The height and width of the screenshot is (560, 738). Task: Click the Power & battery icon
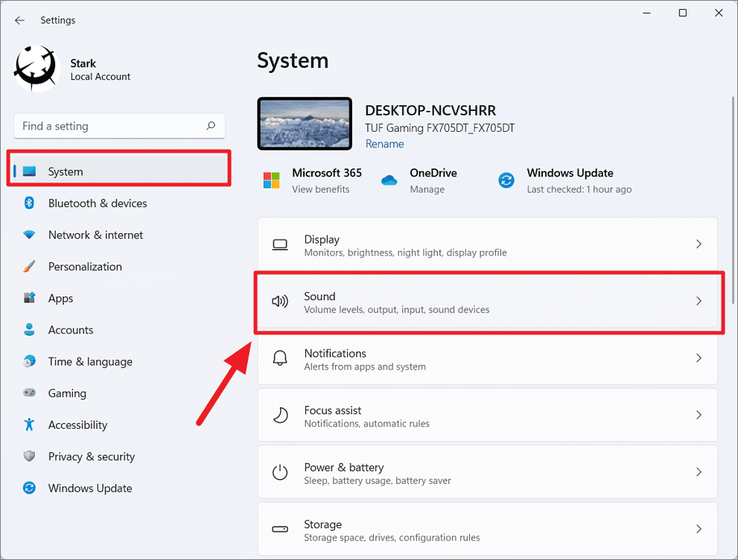pos(279,472)
